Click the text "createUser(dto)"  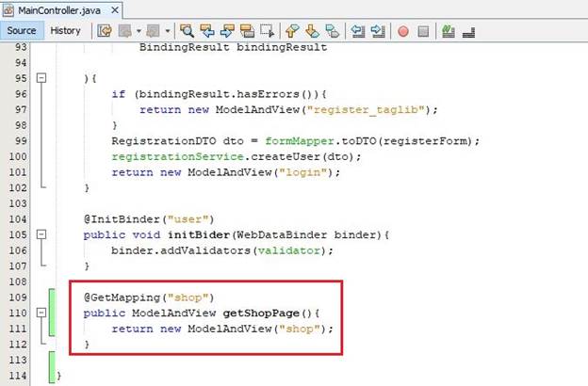302,156
